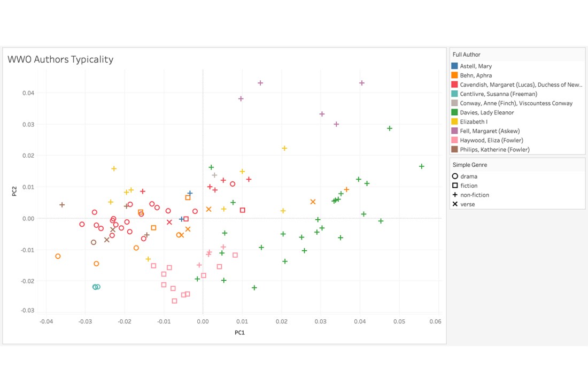The height and width of the screenshot is (392, 588).
Task: Click the blue swatch for Astell, Mary
Action: [455, 65]
